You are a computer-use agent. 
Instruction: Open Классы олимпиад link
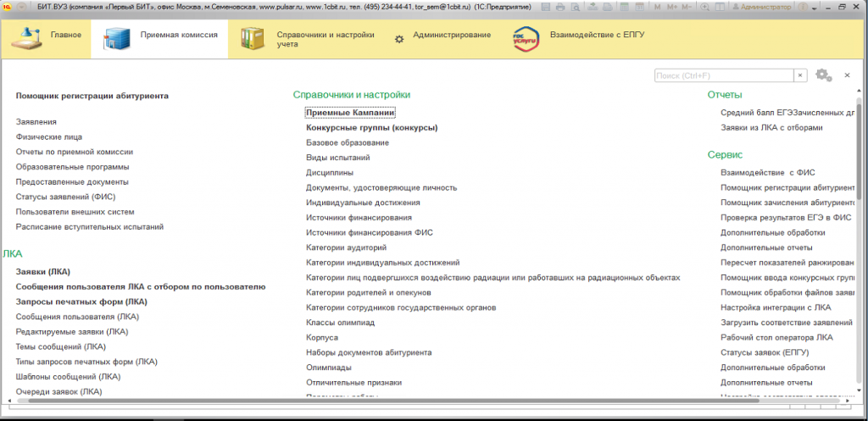point(341,323)
